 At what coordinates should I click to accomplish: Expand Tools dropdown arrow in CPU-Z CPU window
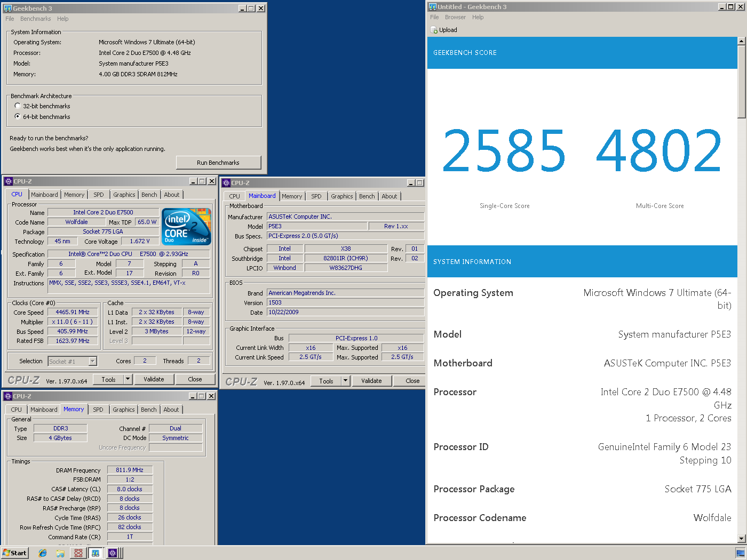[128, 379]
